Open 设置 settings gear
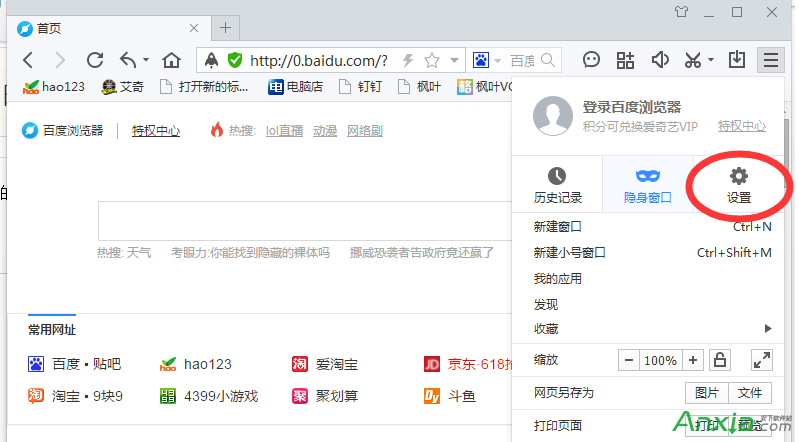 (739, 185)
